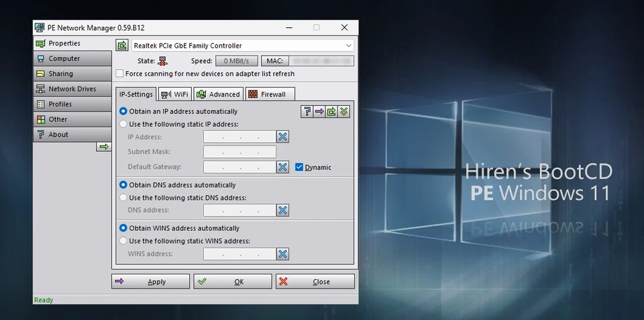
Task: Click the MAC label button
Action: coord(275,61)
